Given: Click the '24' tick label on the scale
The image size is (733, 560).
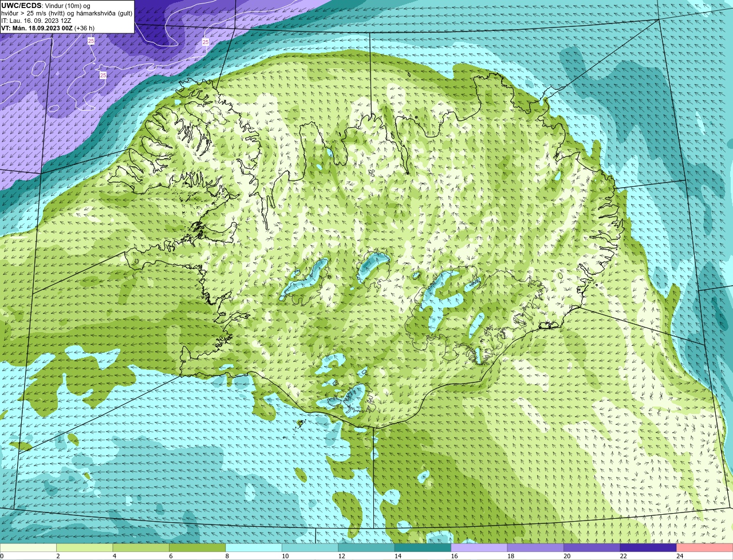Looking at the screenshot, I should 680,556.
